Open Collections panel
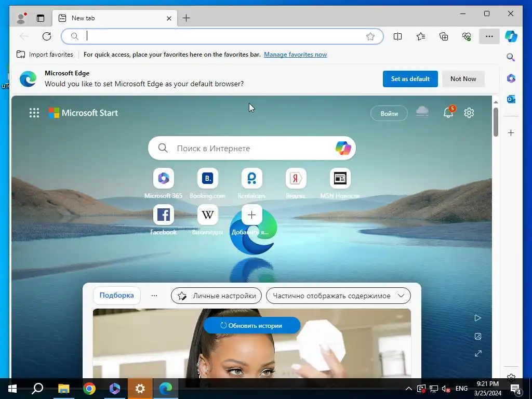This screenshot has width=532, height=399. click(444, 36)
